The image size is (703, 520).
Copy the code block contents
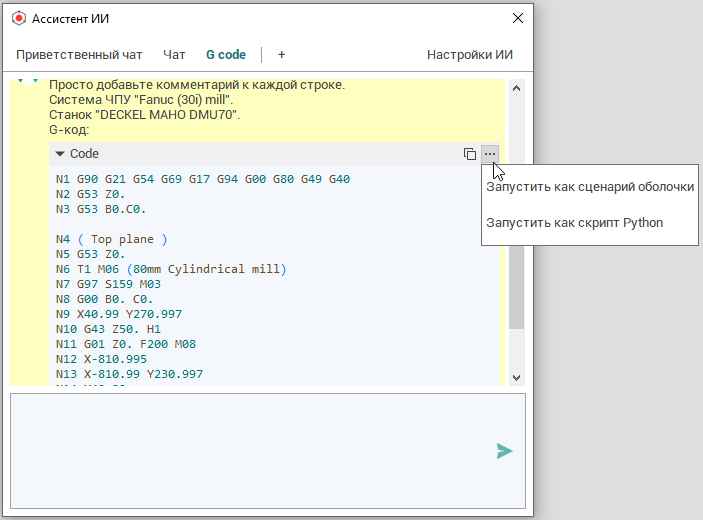click(x=470, y=154)
